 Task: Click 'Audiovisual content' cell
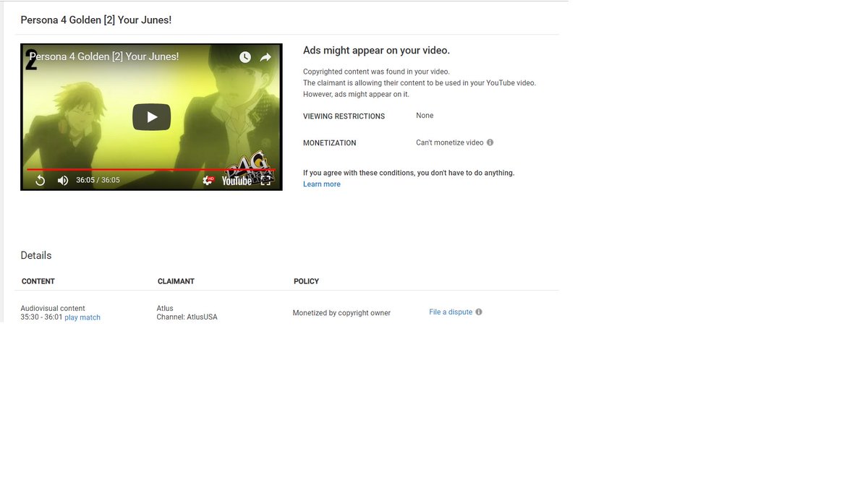tap(53, 308)
